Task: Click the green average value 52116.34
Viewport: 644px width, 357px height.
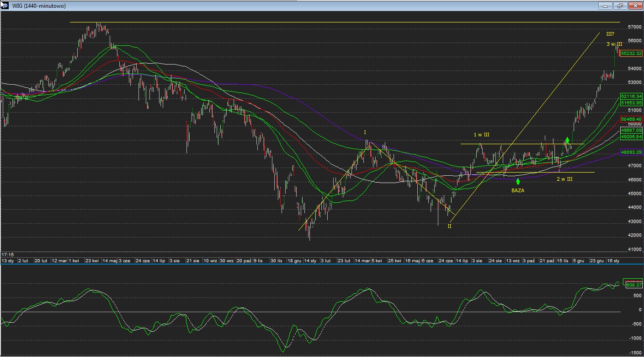Action: (x=632, y=97)
